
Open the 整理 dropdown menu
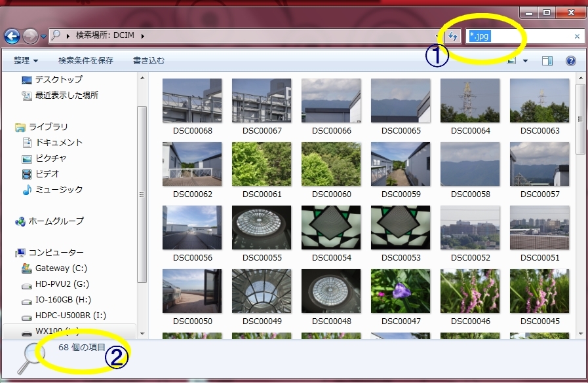(26, 61)
